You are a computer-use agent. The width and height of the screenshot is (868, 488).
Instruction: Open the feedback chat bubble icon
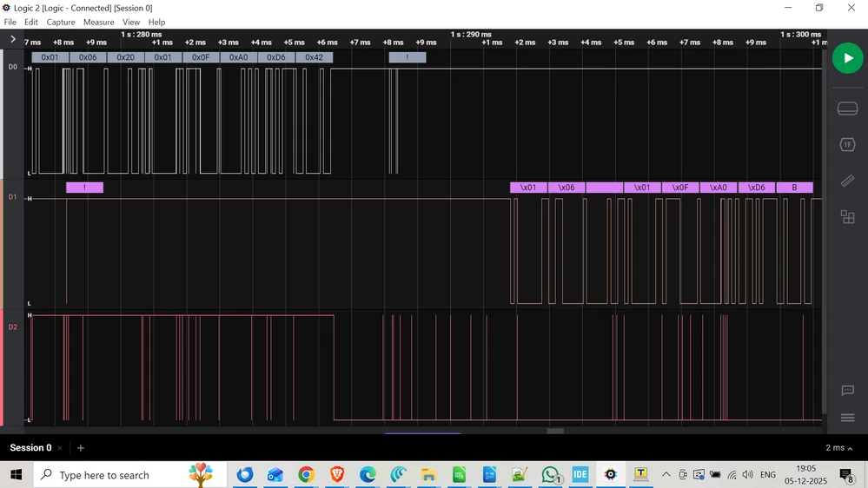847,391
